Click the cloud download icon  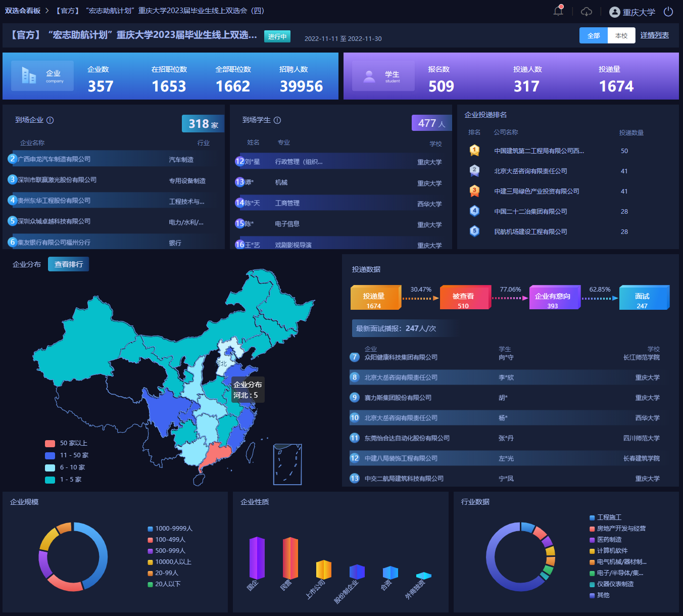pyautogui.click(x=586, y=12)
